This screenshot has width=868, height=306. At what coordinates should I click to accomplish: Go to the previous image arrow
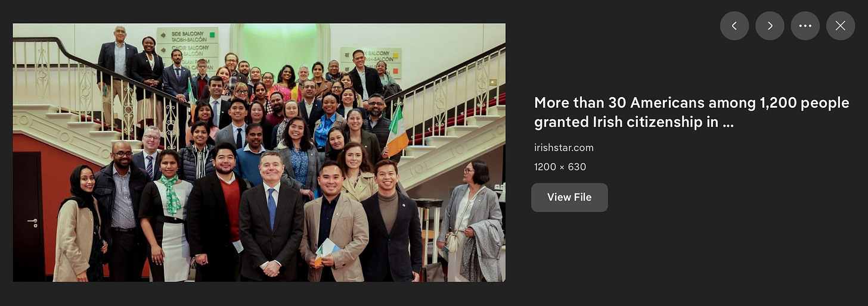(734, 26)
